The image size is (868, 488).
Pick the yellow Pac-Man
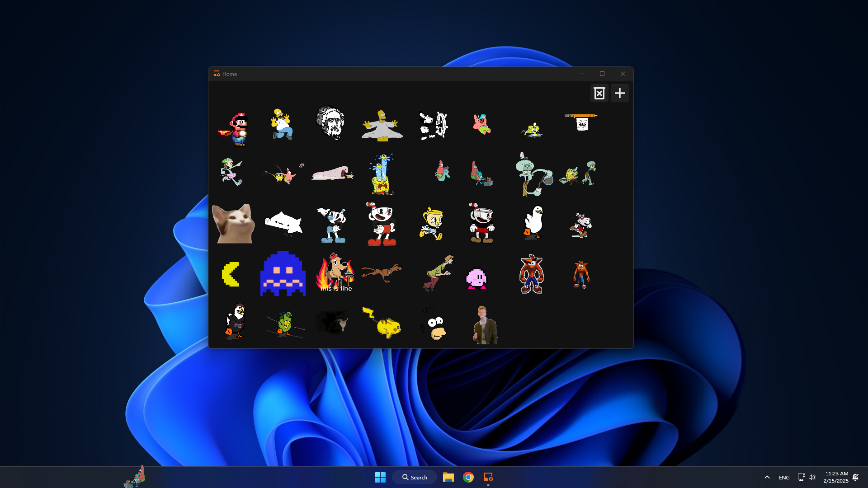pyautogui.click(x=231, y=274)
